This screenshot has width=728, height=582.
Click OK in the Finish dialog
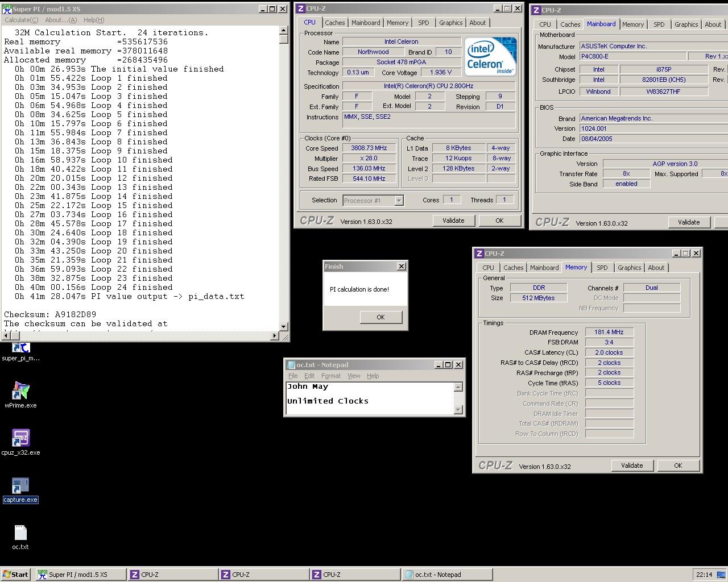coord(381,317)
